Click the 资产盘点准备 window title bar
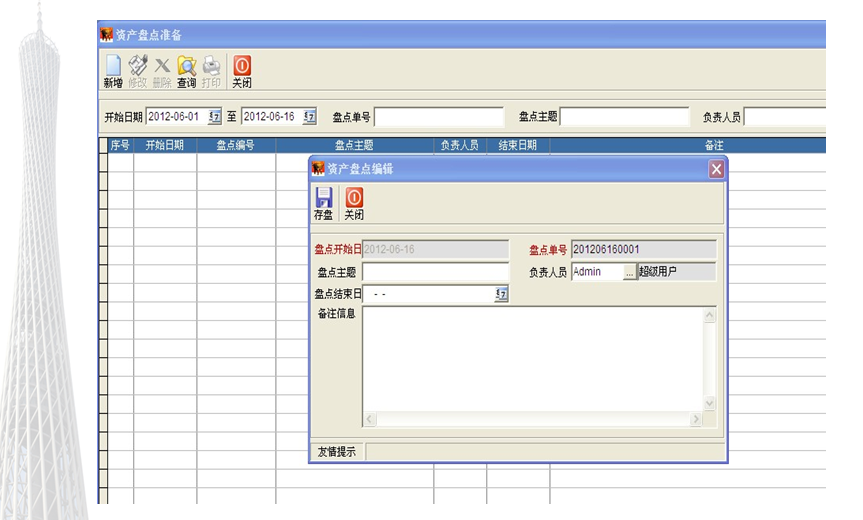Image resolution: width=863 pixels, height=520 pixels. [x=462, y=35]
